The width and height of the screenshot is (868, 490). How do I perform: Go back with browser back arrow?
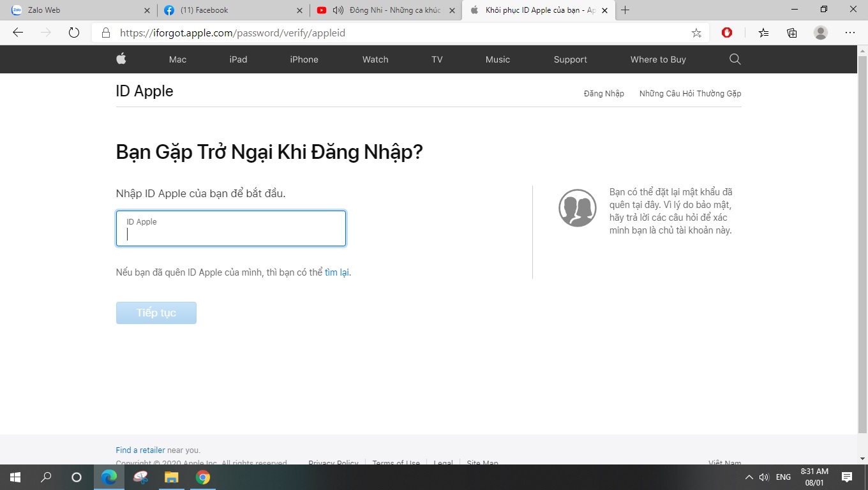click(x=18, y=33)
